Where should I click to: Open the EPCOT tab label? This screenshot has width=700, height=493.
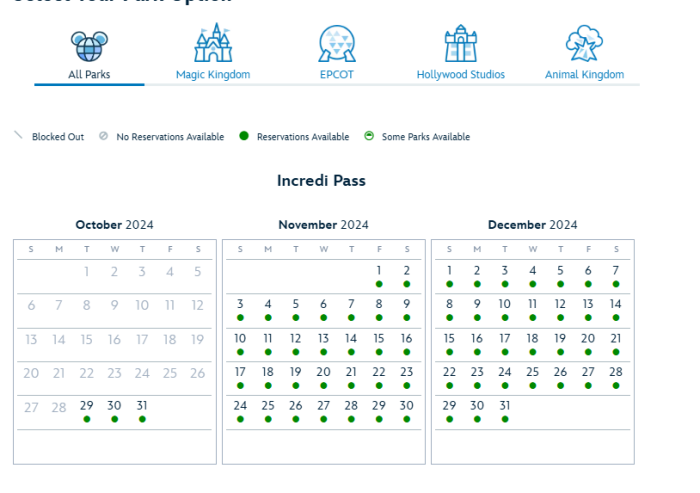[336, 75]
